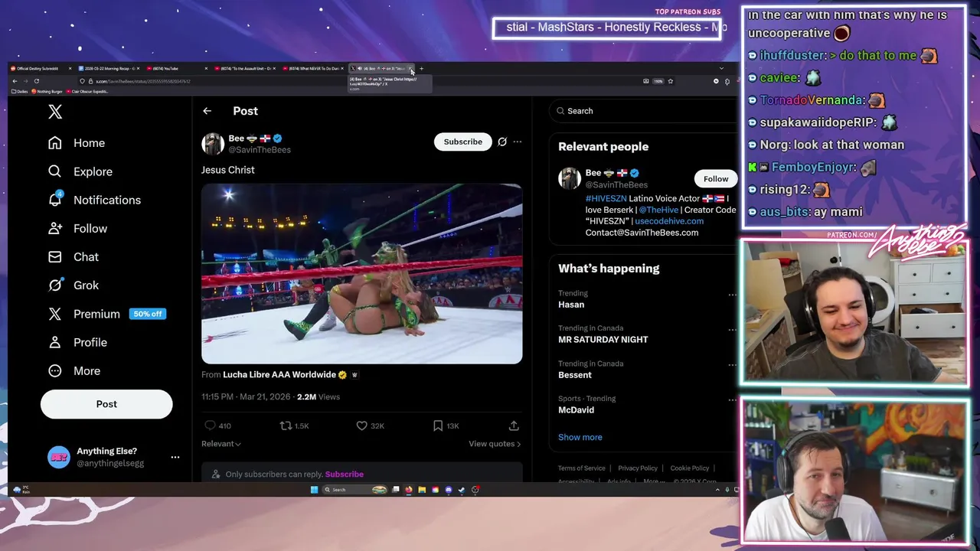The width and height of the screenshot is (980, 551).
Task: Switch to the (6074) YouTube tab
Action: click(177, 69)
